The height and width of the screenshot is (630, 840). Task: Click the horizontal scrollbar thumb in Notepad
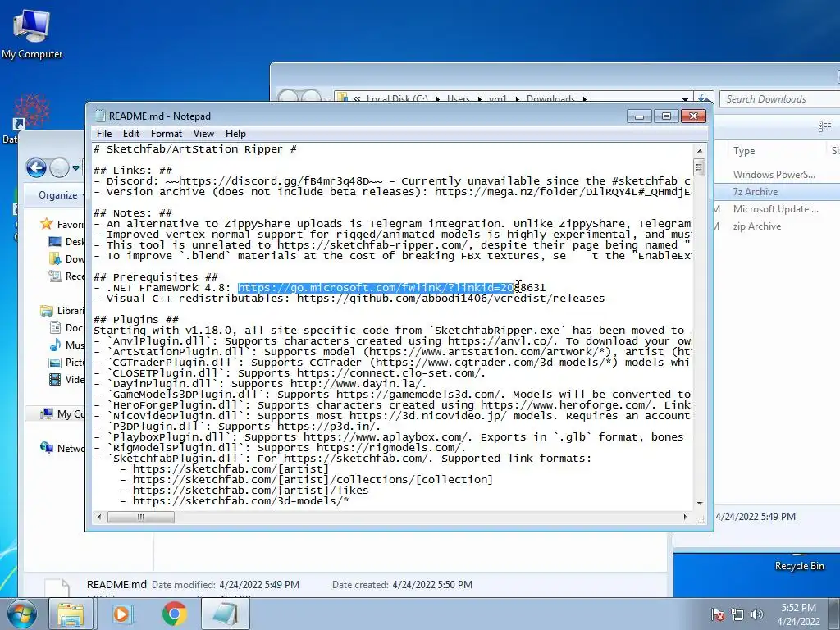tap(140, 517)
